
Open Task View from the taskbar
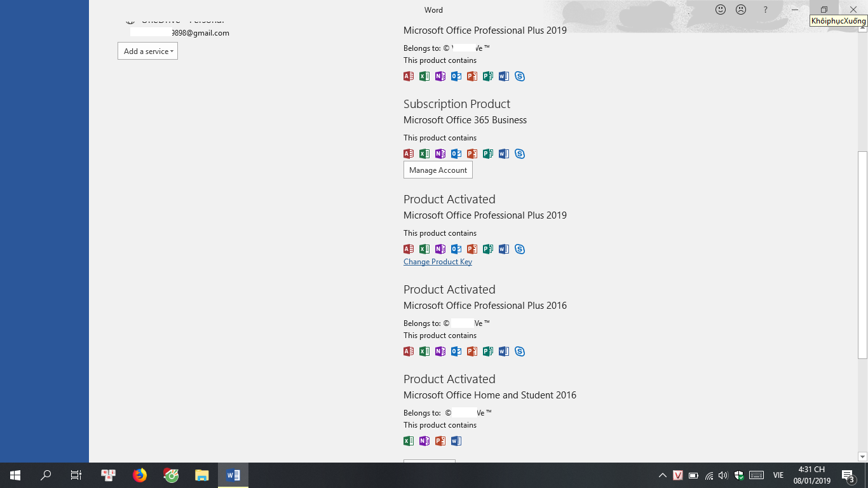[76, 475]
